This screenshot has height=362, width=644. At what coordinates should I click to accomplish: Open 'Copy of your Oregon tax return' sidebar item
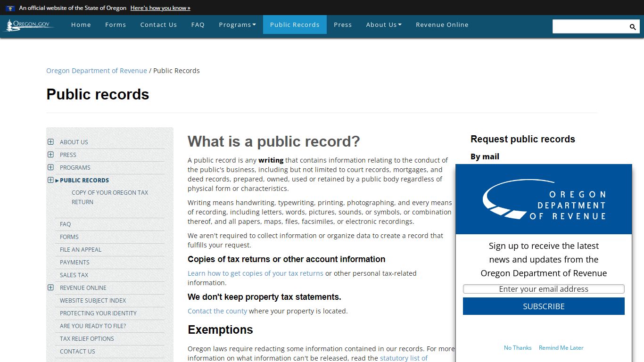pyautogui.click(x=110, y=197)
